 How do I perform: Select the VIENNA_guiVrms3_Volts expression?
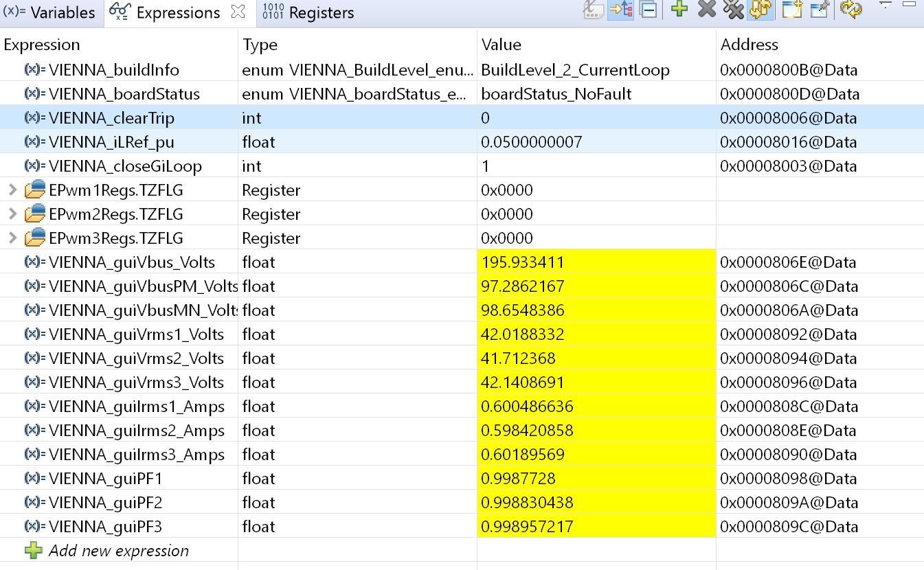point(137,383)
